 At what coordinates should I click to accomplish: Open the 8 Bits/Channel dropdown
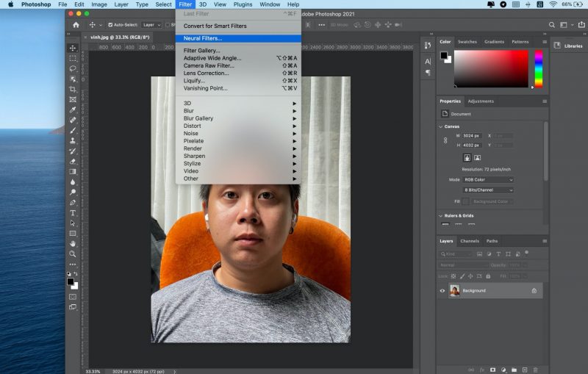coord(488,190)
